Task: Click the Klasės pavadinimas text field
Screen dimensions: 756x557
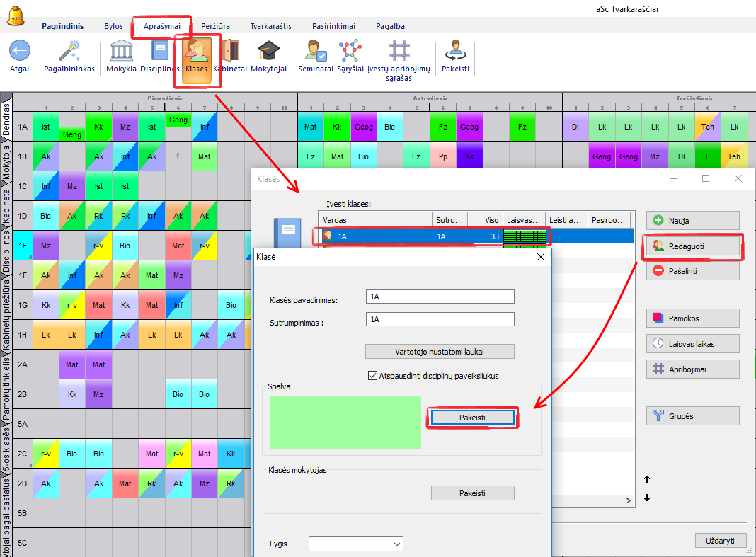Action: (440, 297)
